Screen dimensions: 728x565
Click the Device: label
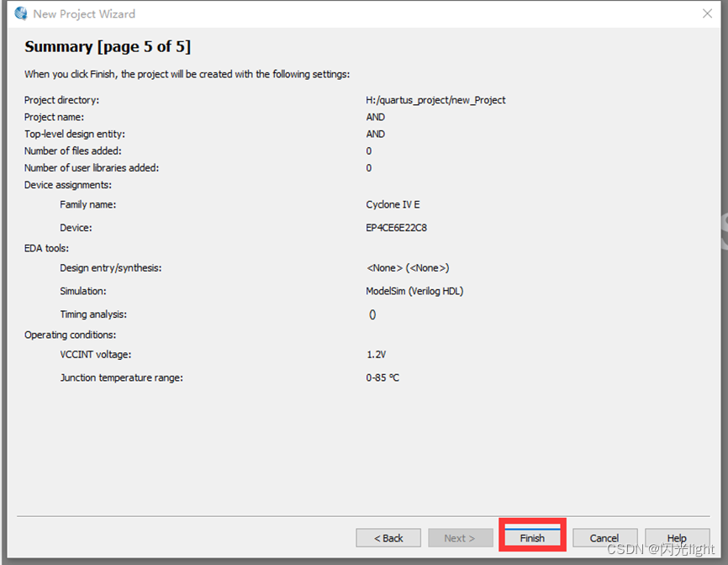pyautogui.click(x=76, y=228)
